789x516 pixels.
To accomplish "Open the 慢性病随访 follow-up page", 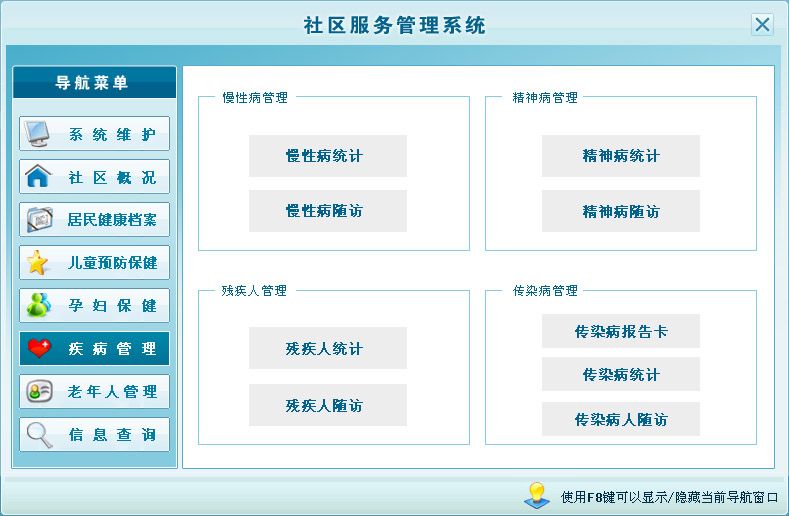I will click(x=328, y=210).
